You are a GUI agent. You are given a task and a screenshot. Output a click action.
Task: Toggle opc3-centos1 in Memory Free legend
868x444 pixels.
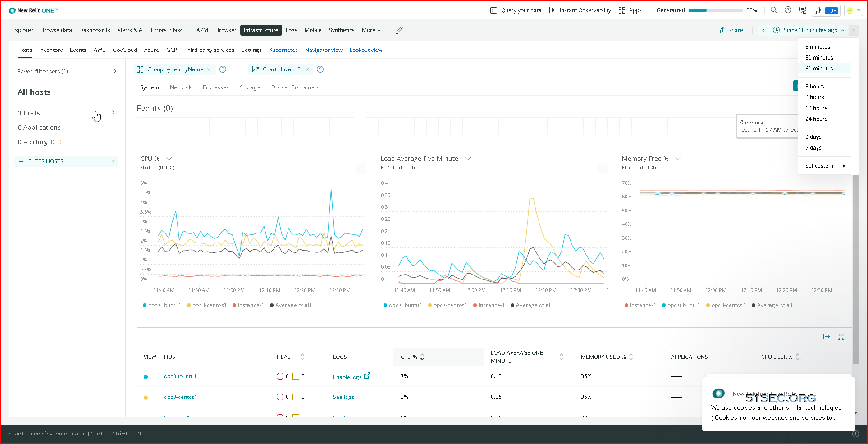point(726,305)
